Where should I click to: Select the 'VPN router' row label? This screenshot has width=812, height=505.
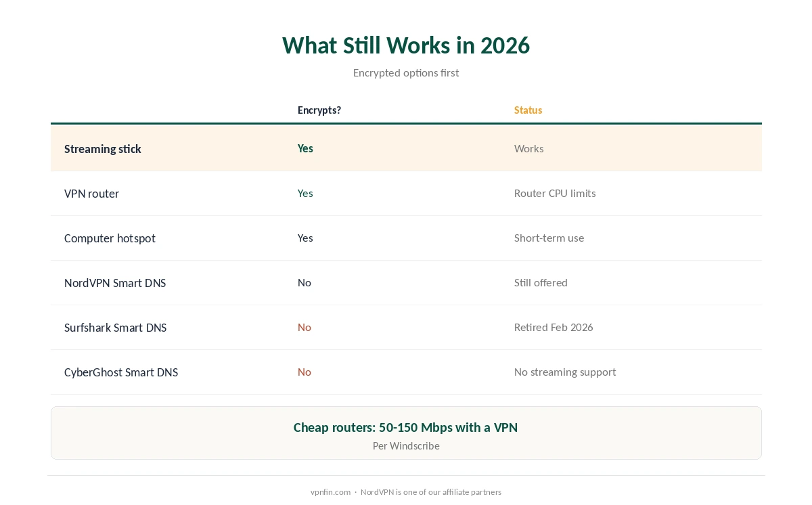coord(91,194)
